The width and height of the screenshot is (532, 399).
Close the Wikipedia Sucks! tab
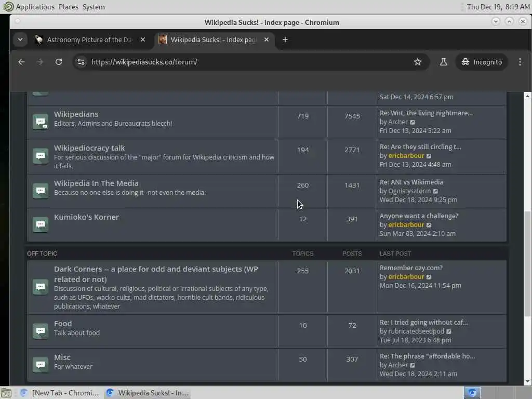click(267, 39)
